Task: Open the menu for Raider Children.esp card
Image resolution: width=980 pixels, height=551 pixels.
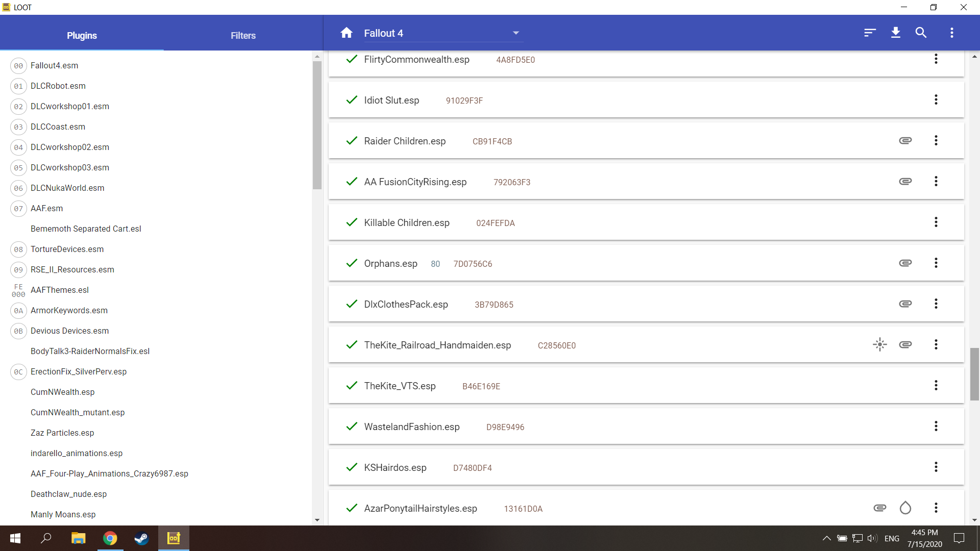Action: click(936, 140)
